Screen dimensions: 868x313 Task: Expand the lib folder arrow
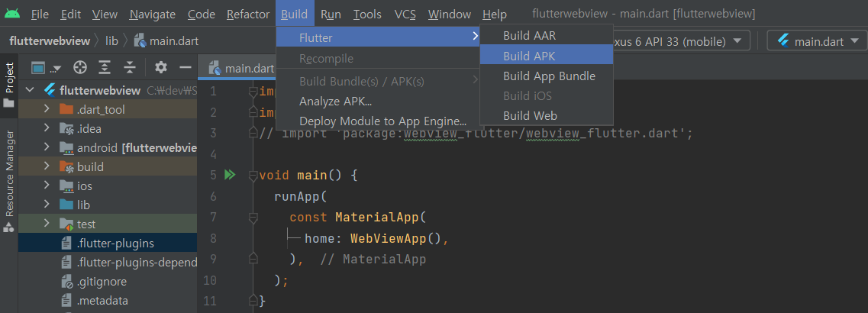click(x=47, y=205)
